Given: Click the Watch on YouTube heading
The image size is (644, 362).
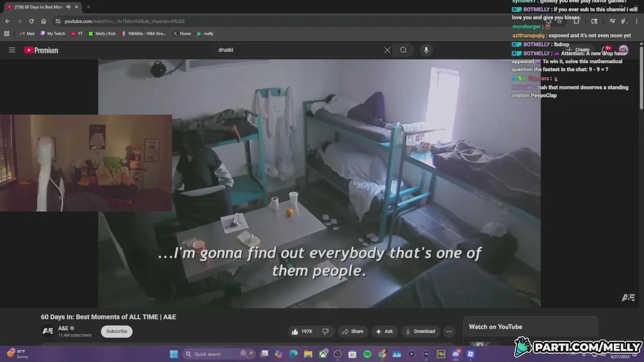Looking at the screenshot, I should click(x=496, y=327).
